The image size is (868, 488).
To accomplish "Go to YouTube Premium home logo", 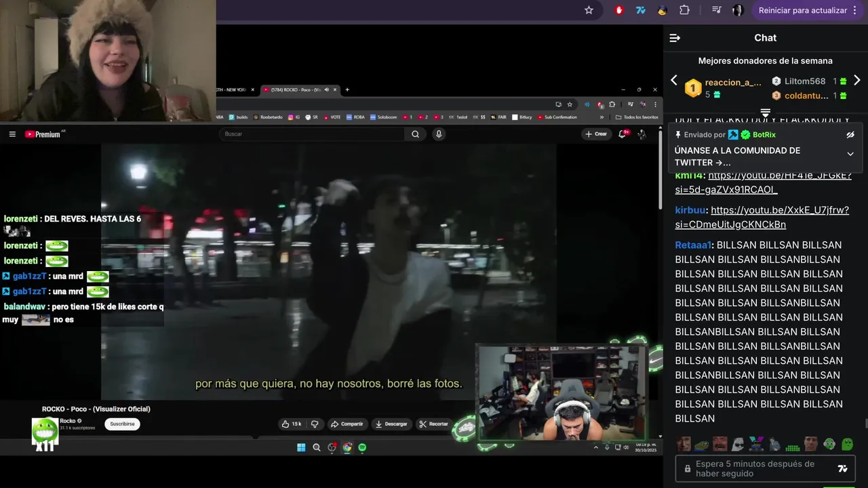I will pyautogui.click(x=43, y=134).
